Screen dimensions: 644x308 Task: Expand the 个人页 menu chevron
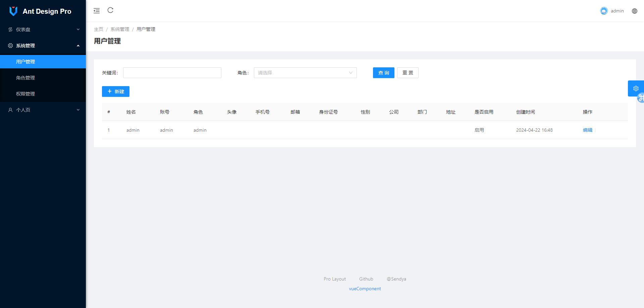[78, 110]
